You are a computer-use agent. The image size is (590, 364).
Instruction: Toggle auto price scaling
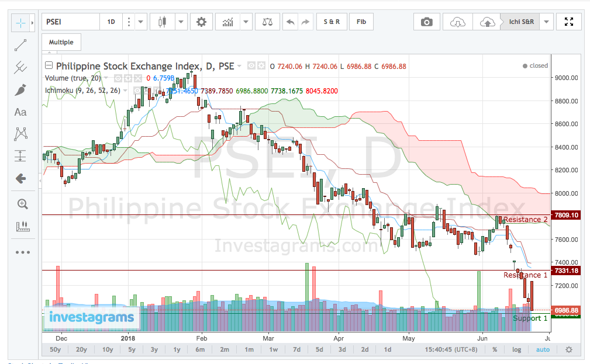[x=541, y=349]
